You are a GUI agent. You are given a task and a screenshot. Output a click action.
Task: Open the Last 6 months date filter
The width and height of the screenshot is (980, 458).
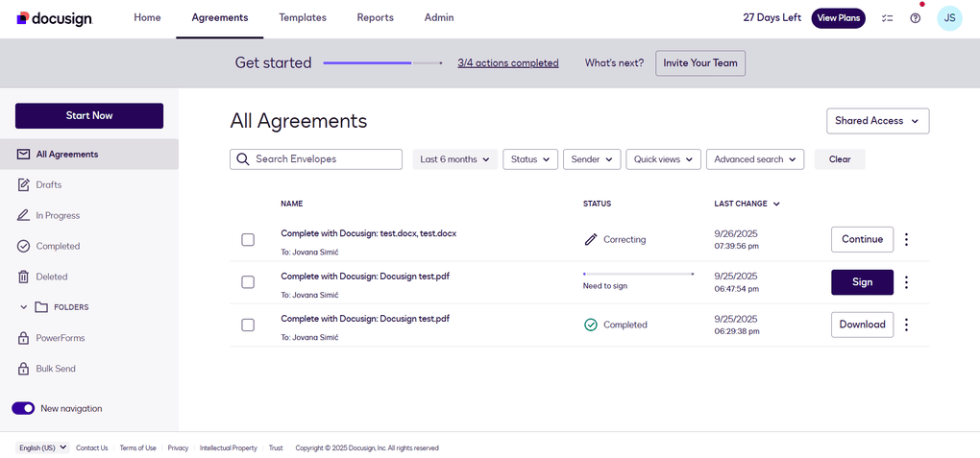[455, 159]
